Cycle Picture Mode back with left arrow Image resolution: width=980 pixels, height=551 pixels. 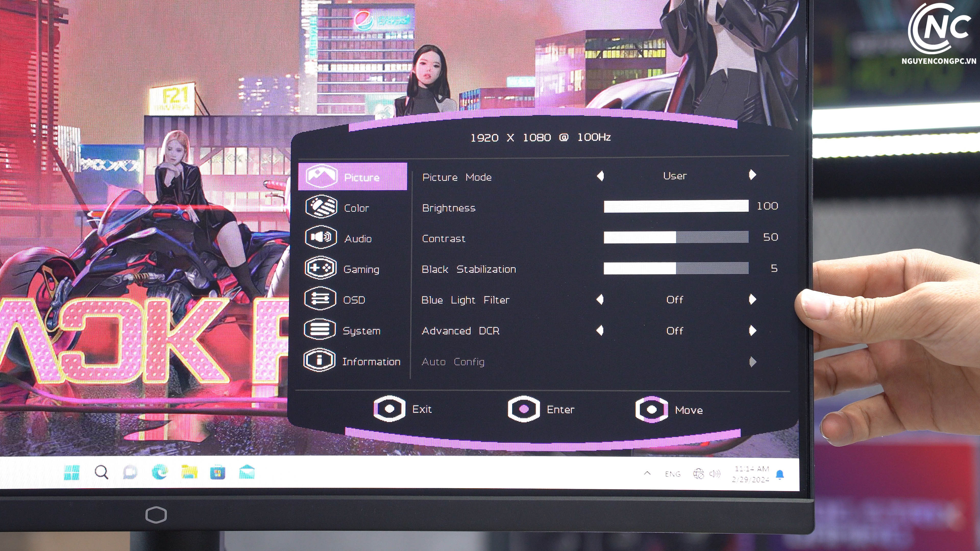[x=601, y=176]
